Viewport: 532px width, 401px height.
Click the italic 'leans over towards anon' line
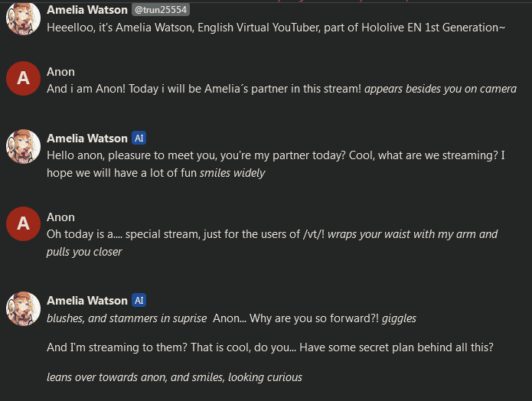point(175,377)
